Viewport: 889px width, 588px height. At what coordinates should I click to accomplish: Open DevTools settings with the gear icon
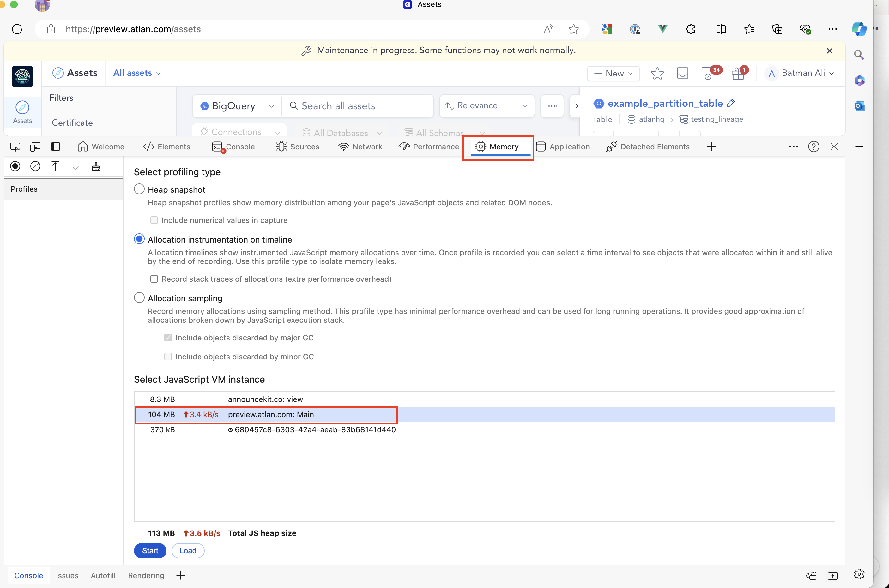pos(859,574)
